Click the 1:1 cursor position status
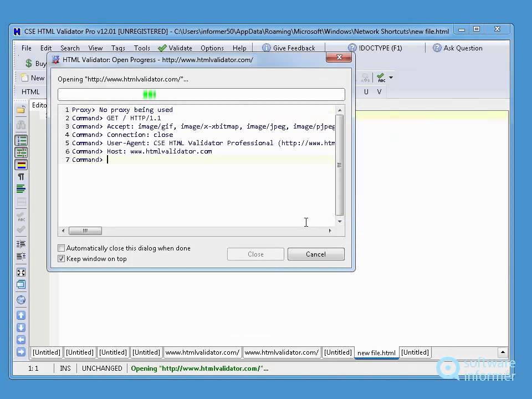532x399 pixels. 33,368
